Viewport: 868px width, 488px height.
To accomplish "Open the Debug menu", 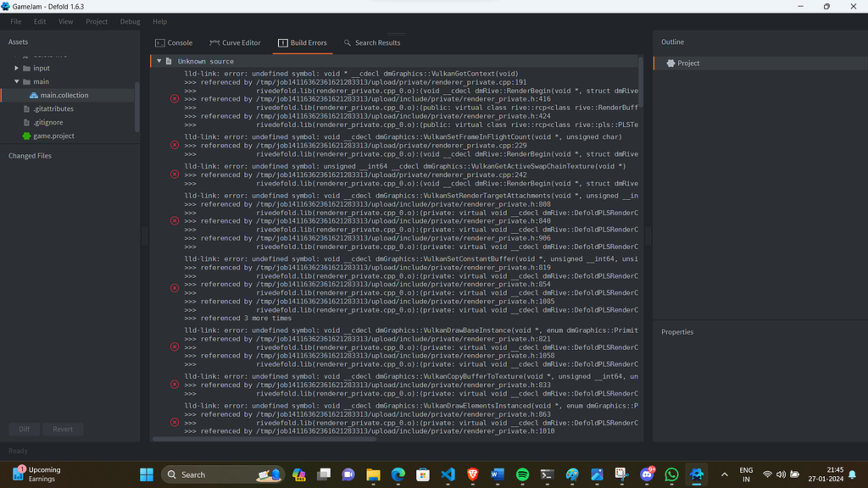I will pos(129,21).
